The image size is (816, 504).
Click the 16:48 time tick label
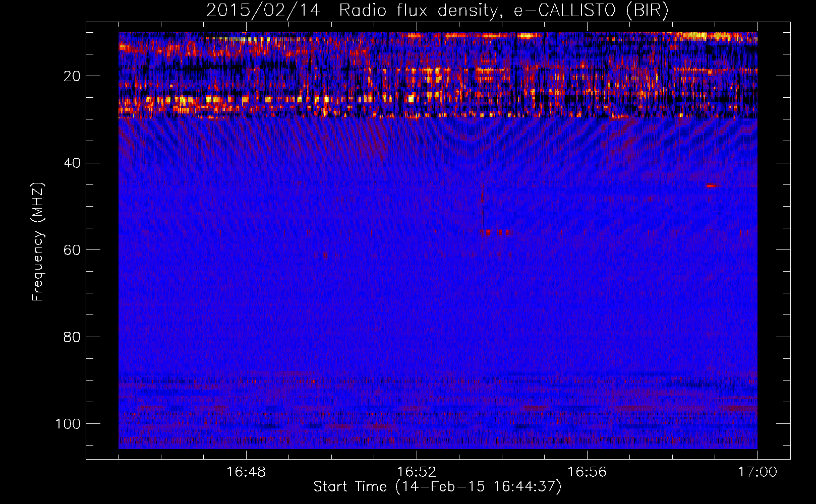pos(246,472)
